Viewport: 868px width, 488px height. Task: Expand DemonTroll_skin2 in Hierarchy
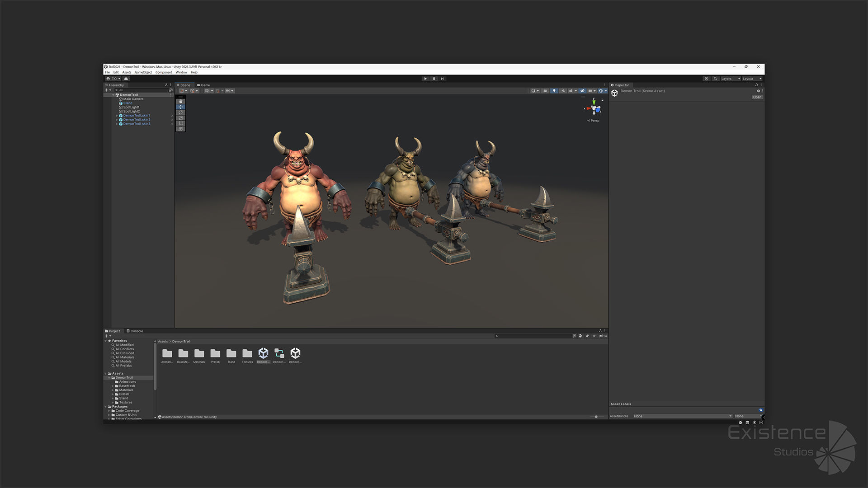[117, 120]
